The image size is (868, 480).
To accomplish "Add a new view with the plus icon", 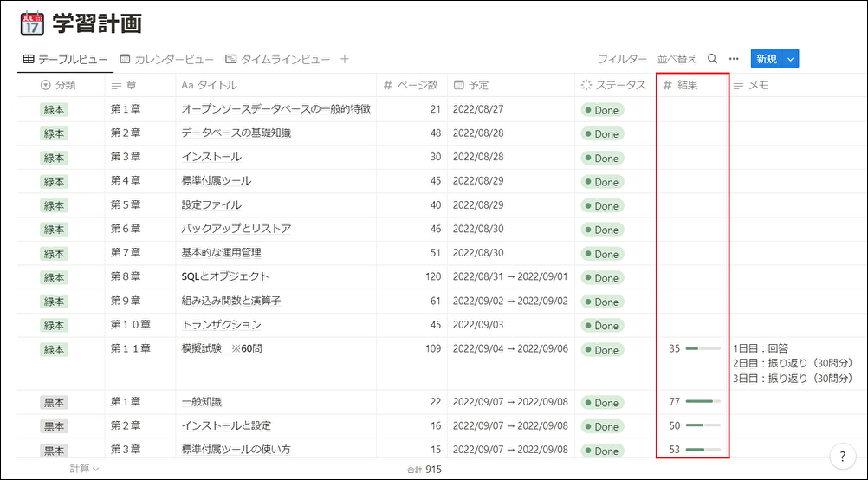I will [344, 59].
